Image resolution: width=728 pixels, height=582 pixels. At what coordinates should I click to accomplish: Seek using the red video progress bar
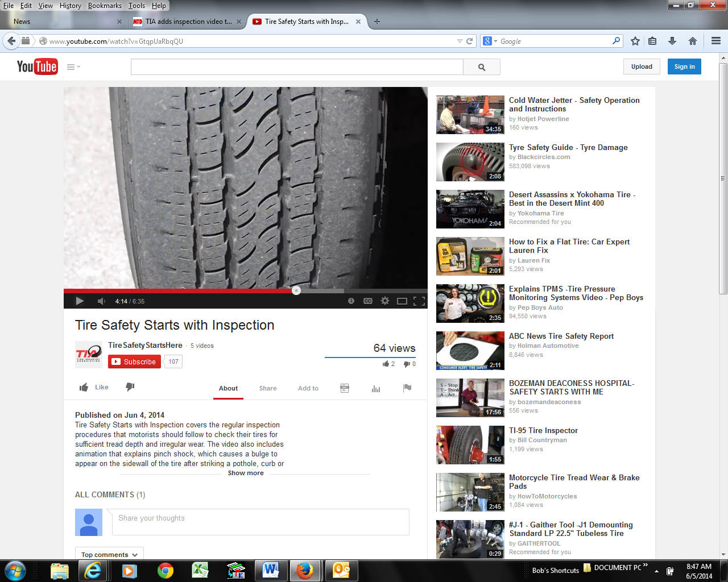[x=227, y=290]
